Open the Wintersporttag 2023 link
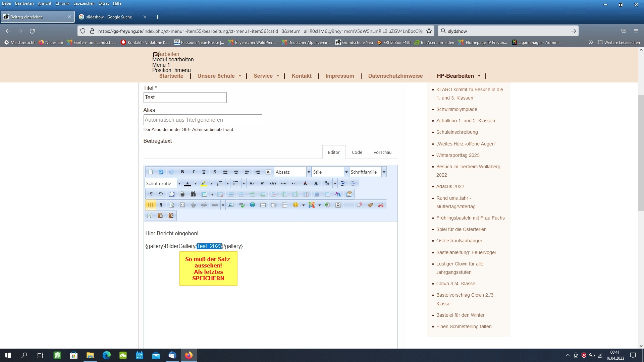 [x=458, y=155]
